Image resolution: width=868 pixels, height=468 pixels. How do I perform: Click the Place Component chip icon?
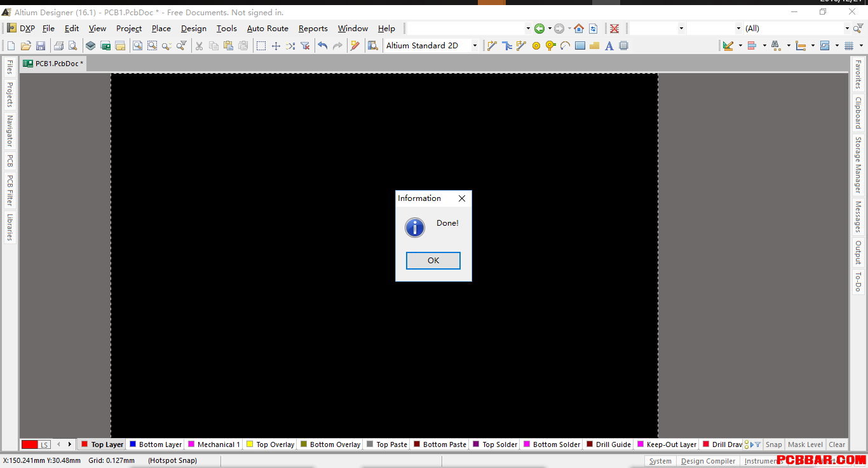(624, 46)
